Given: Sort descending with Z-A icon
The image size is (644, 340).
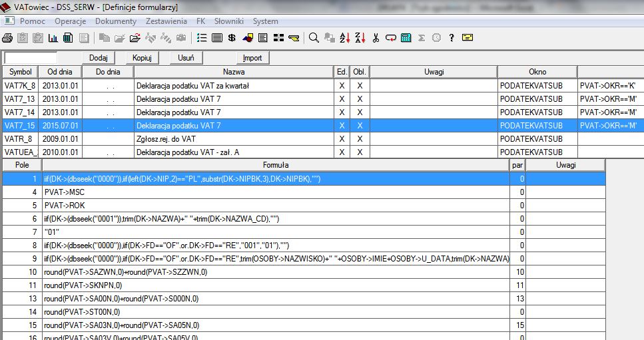Looking at the screenshot, I should [x=360, y=37].
